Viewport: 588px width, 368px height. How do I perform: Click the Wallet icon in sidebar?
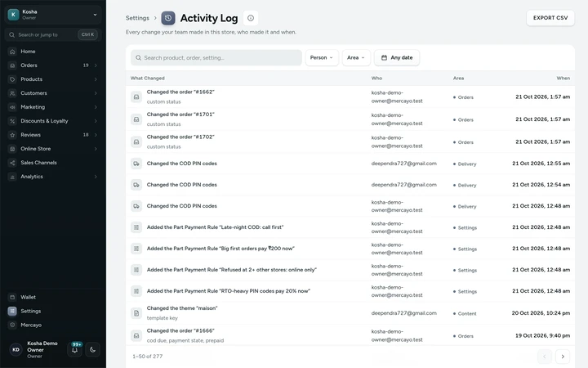click(x=12, y=297)
